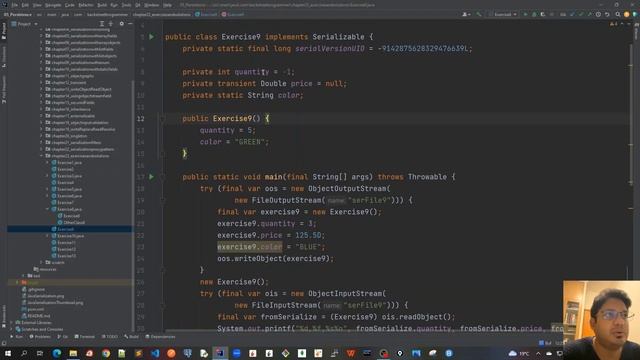
Task: Expand External Libraries in the project tree
Action: click(x=12, y=322)
